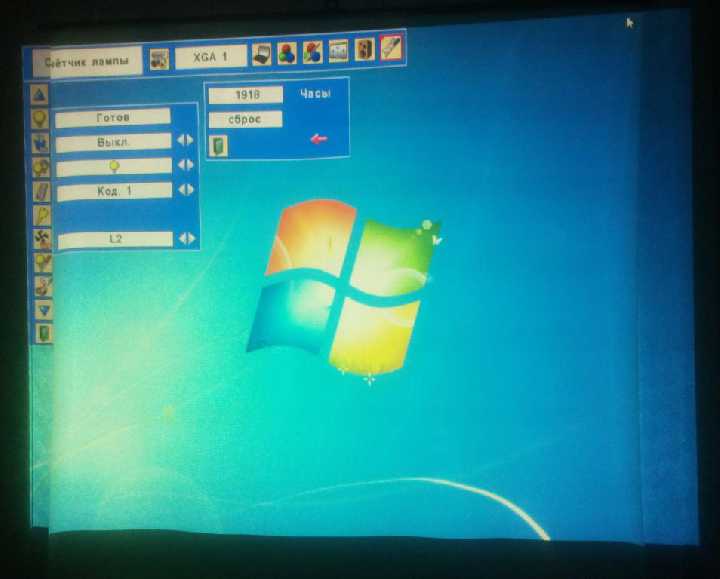Click the green exit door icon in sidebar
The width and height of the screenshot is (720, 579).
click(44, 333)
